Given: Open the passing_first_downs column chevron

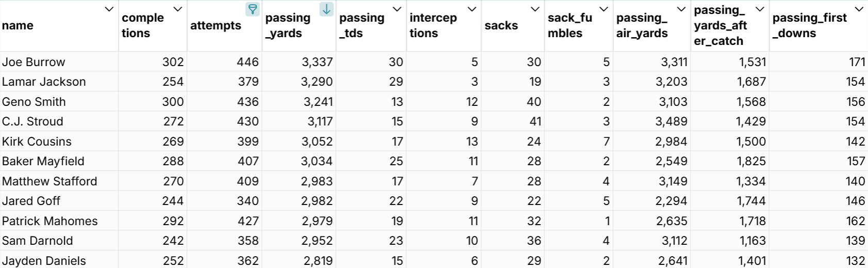Looking at the screenshot, I should (x=859, y=9).
